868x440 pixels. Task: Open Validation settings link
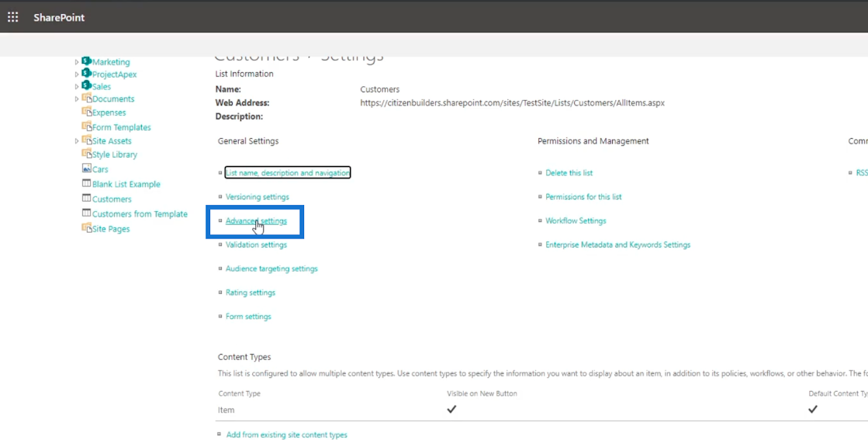(256, 244)
